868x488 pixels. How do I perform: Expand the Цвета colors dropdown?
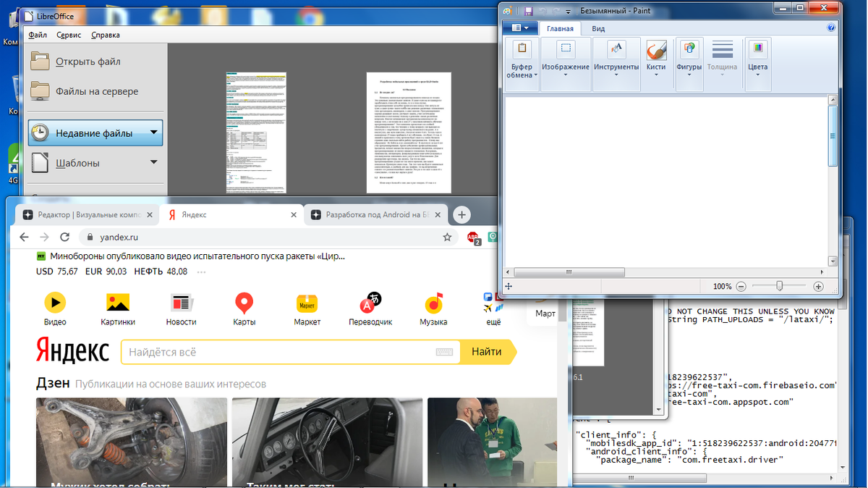pos(758,75)
